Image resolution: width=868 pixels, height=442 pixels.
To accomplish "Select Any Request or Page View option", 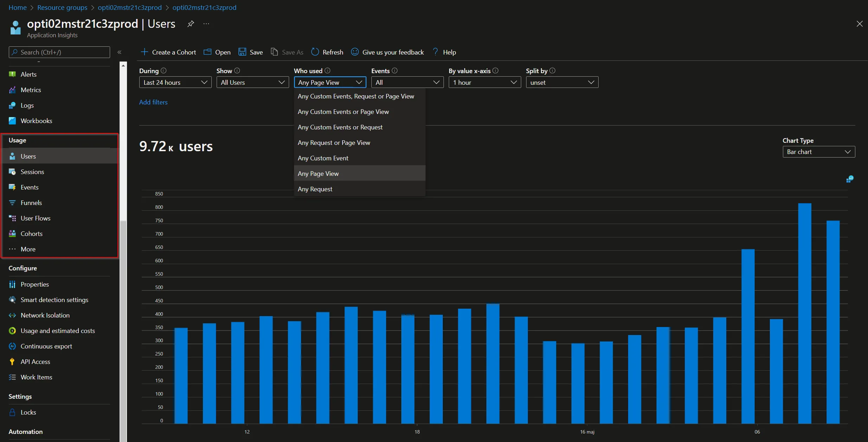I will click(x=359, y=143).
